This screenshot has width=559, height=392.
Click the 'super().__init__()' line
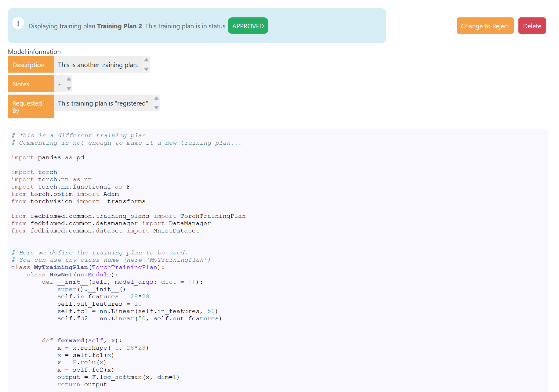[92, 289]
